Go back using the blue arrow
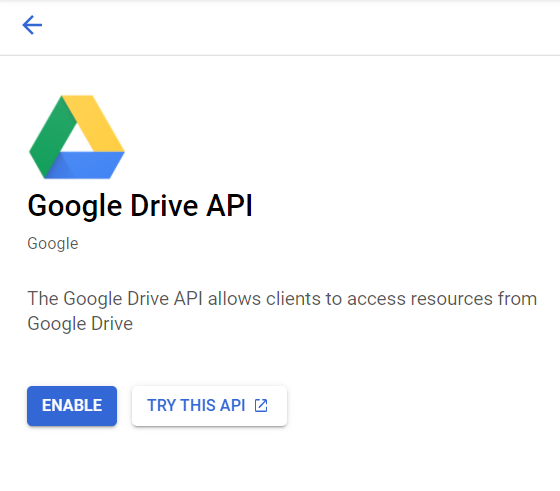 tap(32, 25)
